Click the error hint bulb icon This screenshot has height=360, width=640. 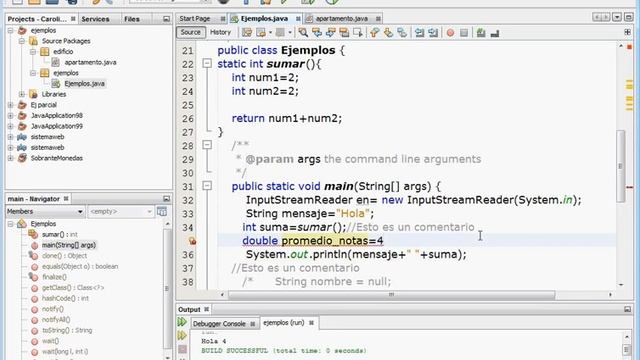point(192,241)
